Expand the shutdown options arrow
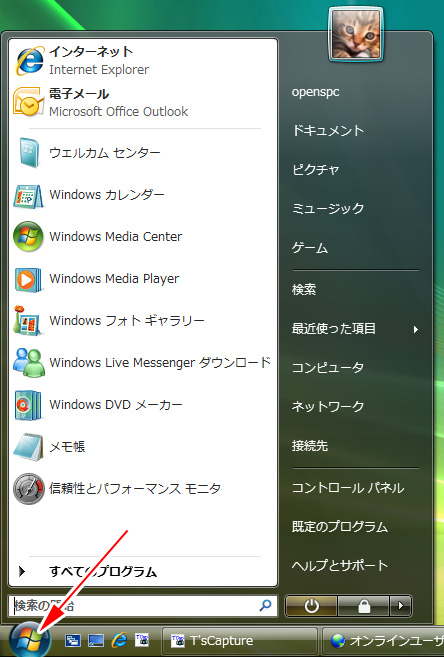Image resolution: width=444 pixels, height=657 pixels. (401, 606)
